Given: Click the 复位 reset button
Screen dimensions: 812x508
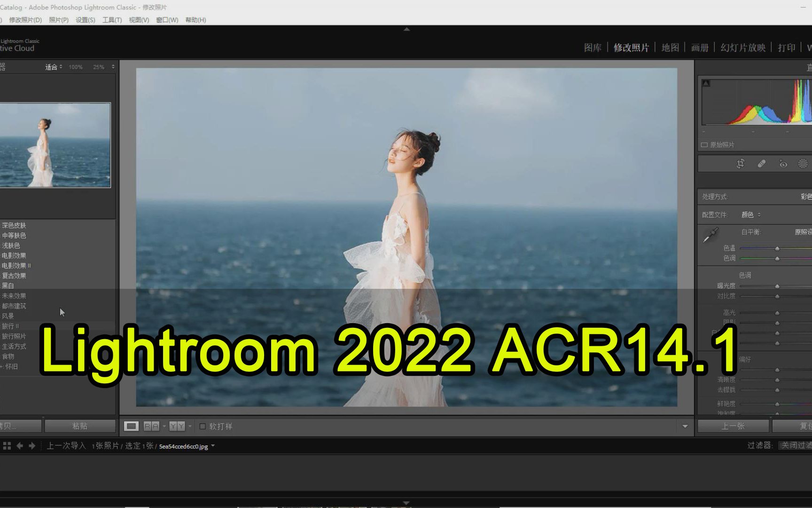Looking at the screenshot, I should pos(792,426).
